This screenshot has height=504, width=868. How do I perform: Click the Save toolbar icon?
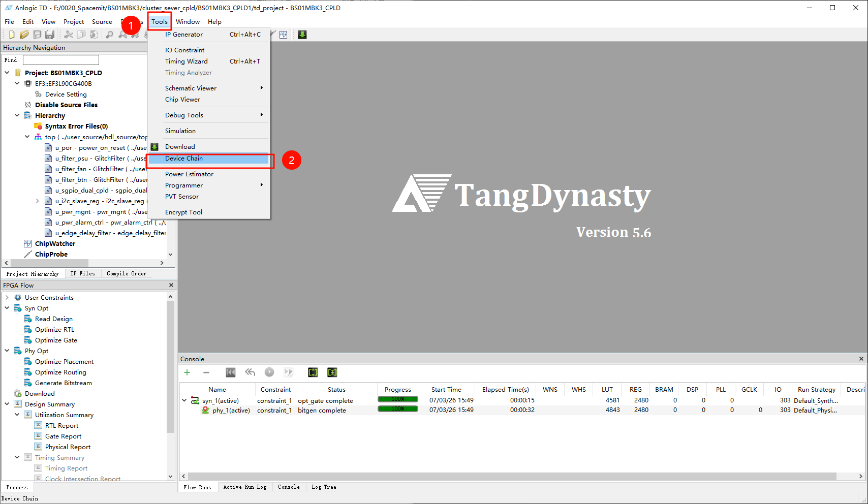tap(37, 35)
